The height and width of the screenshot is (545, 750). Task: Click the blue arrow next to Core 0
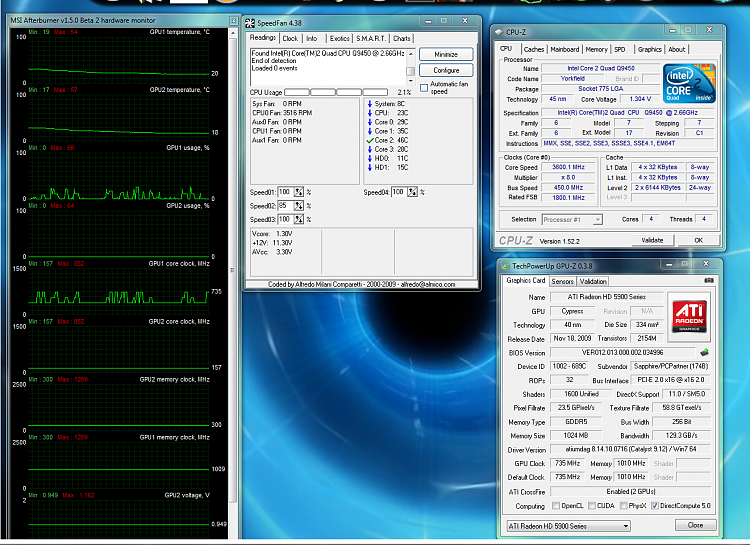click(370, 122)
